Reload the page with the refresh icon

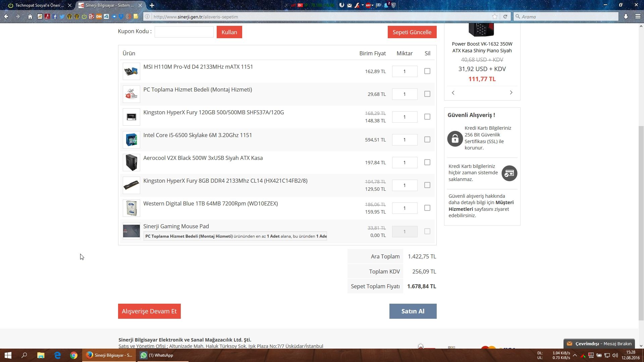pos(505,16)
